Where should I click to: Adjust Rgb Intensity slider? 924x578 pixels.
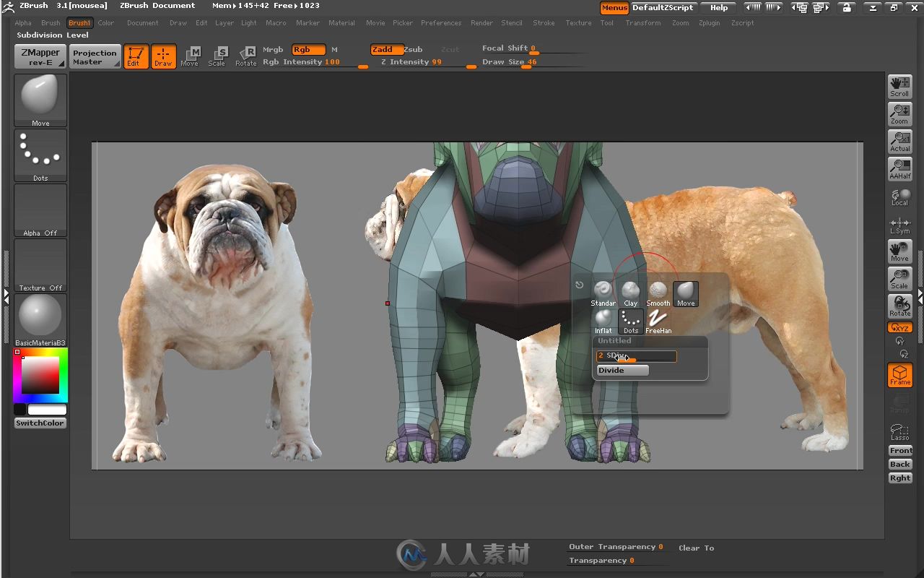point(315,63)
